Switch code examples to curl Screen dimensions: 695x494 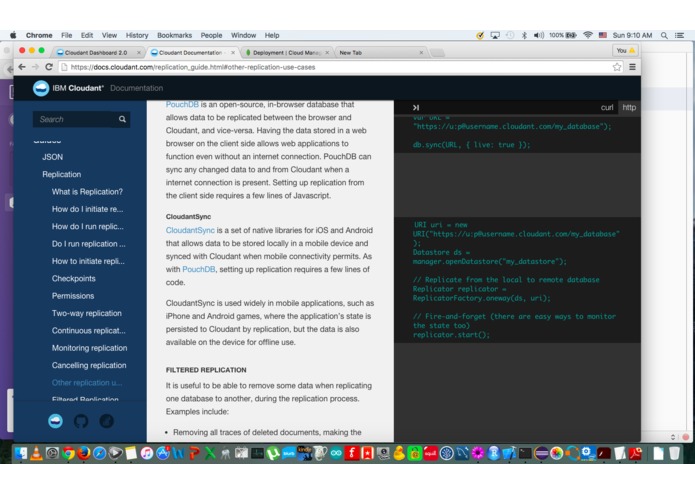click(607, 108)
